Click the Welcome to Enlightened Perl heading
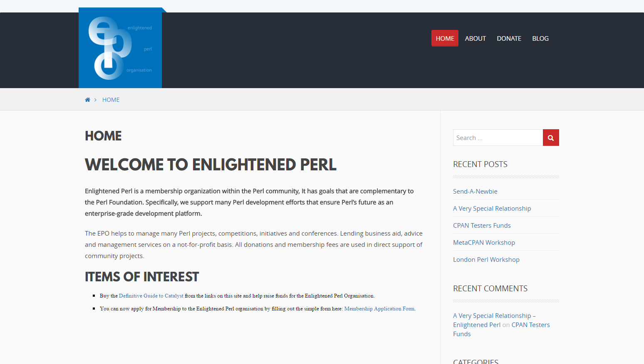The height and width of the screenshot is (364, 644). click(x=211, y=165)
